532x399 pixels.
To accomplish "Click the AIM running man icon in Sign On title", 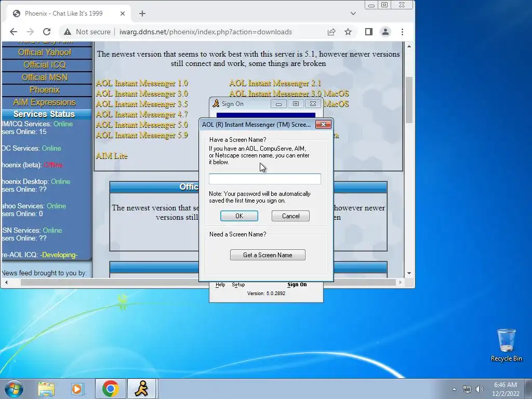I will pyautogui.click(x=216, y=103).
